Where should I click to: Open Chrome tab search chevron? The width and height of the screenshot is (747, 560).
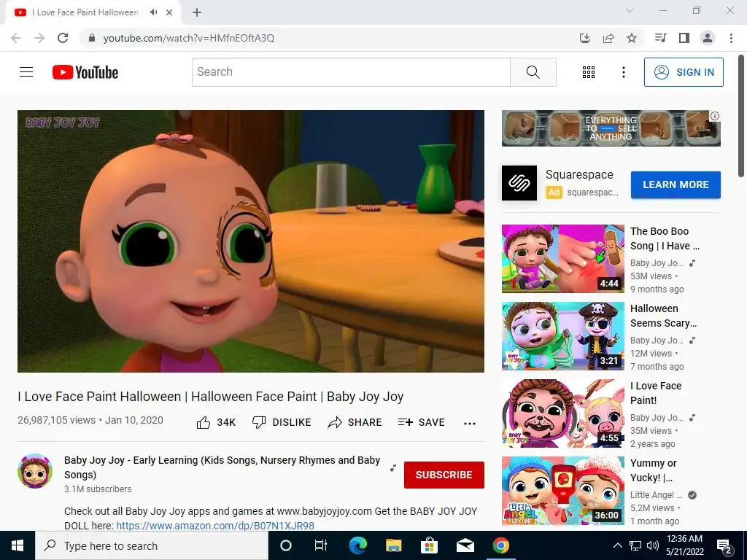[630, 10]
